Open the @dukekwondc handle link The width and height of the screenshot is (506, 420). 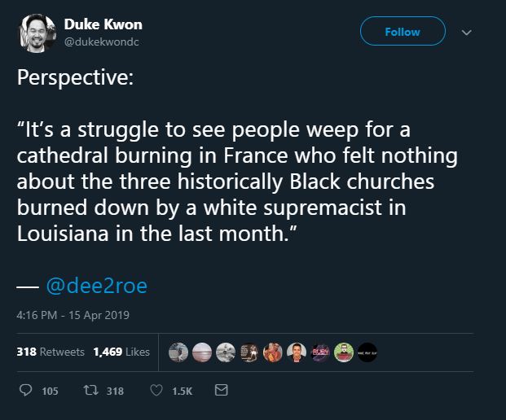tap(102, 42)
